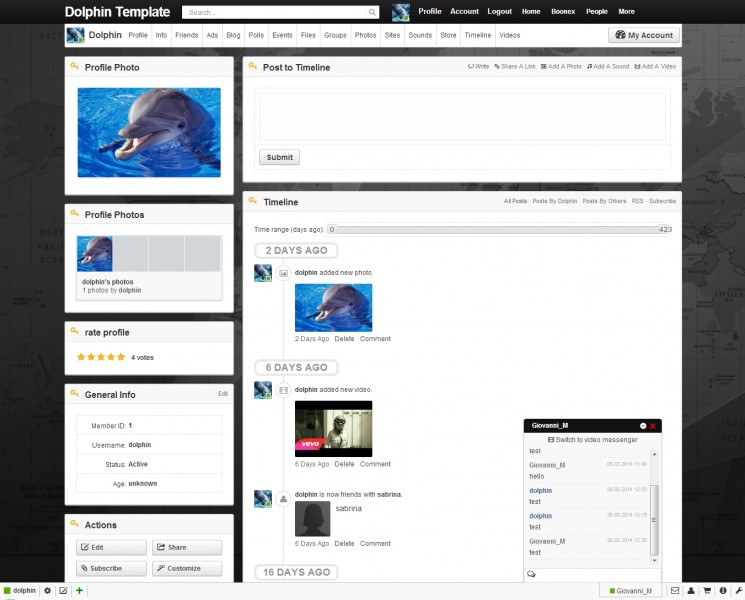The height and width of the screenshot is (600, 745).
Task: Open the shopping cart icon in the bottom bar
Action: [x=707, y=590]
